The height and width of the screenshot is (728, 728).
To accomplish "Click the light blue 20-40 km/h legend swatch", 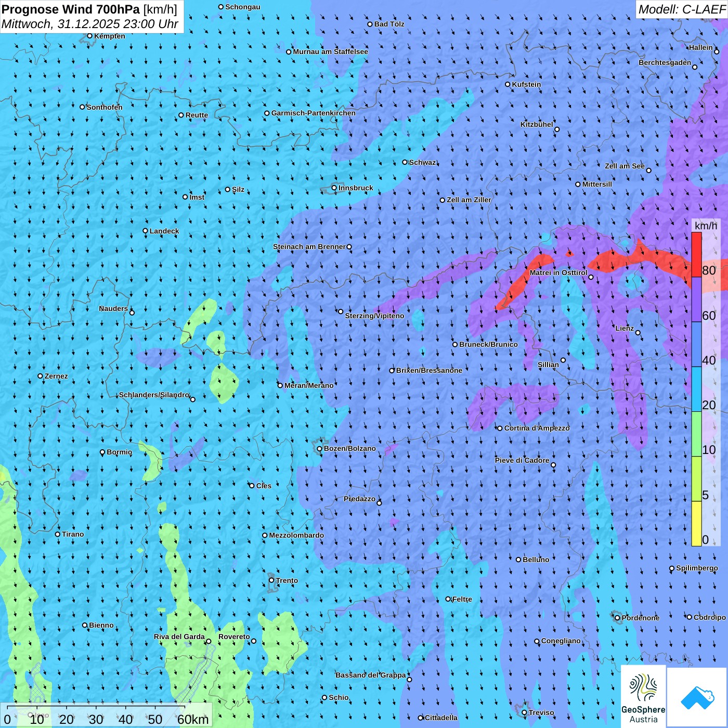I will 696,389.
